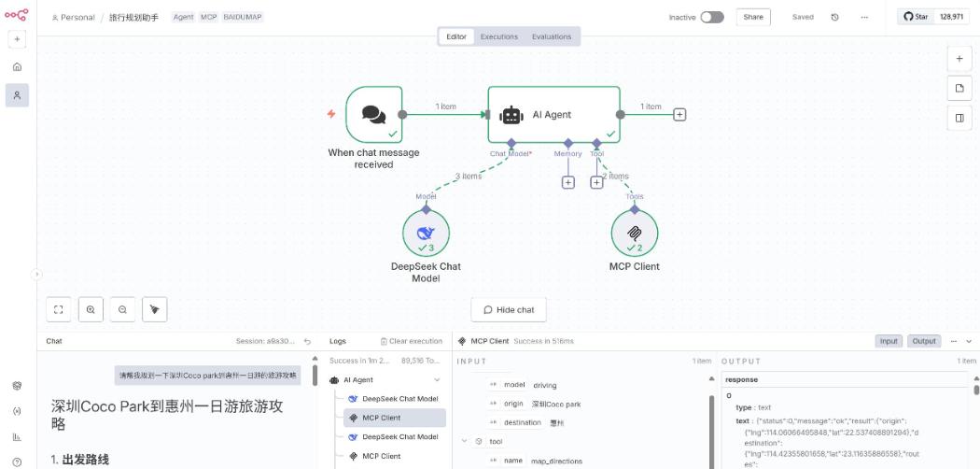980x469 pixels.
Task: Click the Share button
Action: (753, 18)
